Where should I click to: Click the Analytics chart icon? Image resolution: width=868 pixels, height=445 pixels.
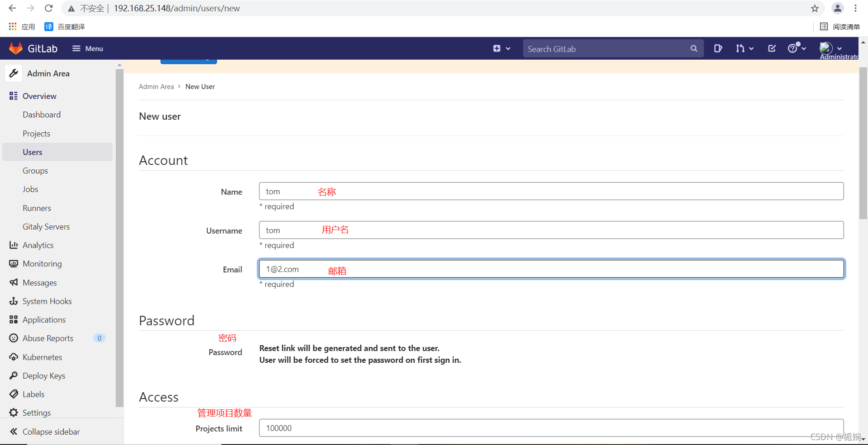[14, 245]
